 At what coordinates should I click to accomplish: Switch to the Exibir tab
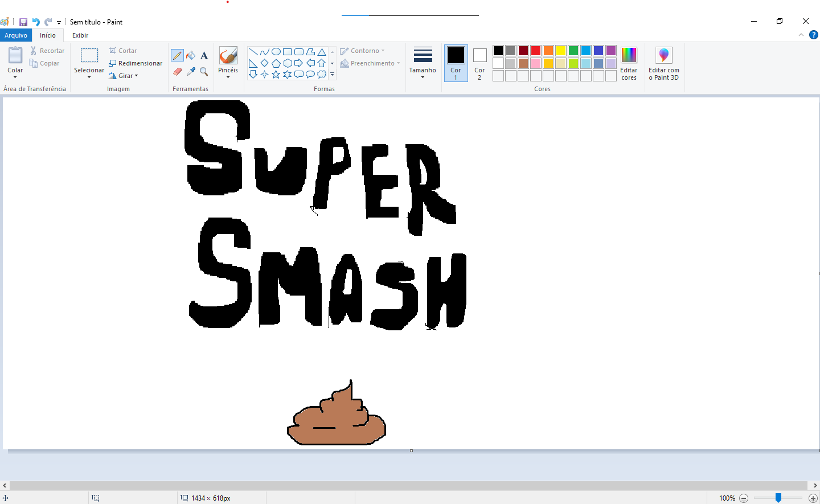80,35
